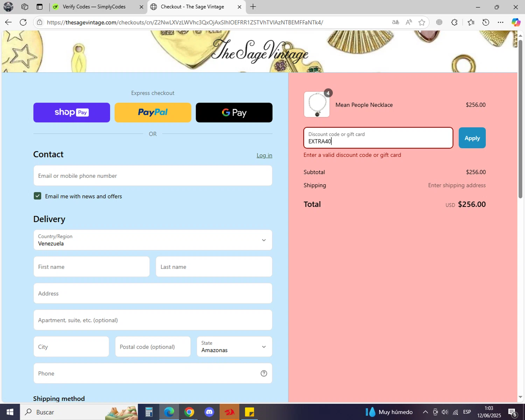
Task: Add page to favorites star
Action: coord(422,22)
